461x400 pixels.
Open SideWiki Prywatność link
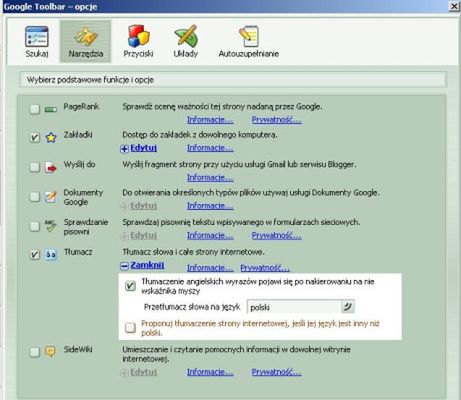point(277,372)
